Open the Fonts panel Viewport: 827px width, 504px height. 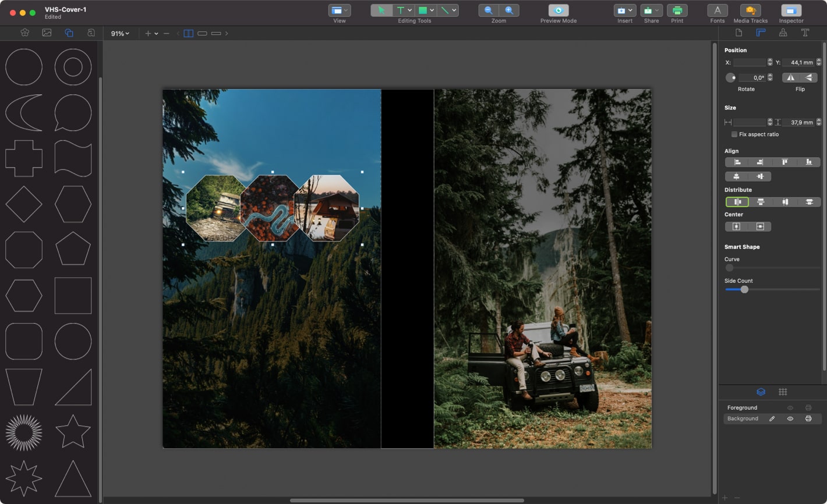(x=718, y=10)
